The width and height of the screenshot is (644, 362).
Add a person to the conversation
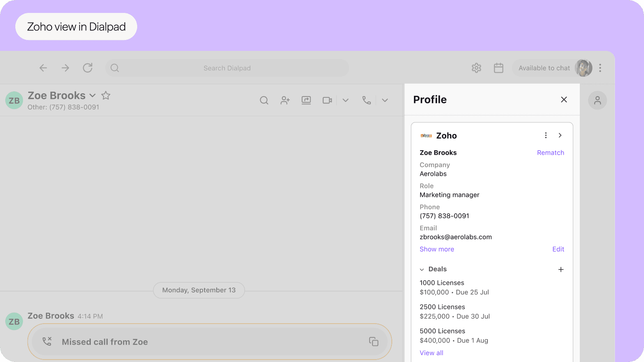pos(285,100)
